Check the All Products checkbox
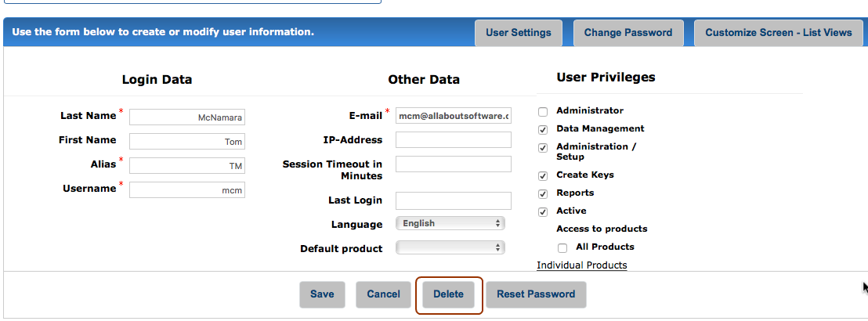This screenshot has width=868, height=321. coord(562,248)
